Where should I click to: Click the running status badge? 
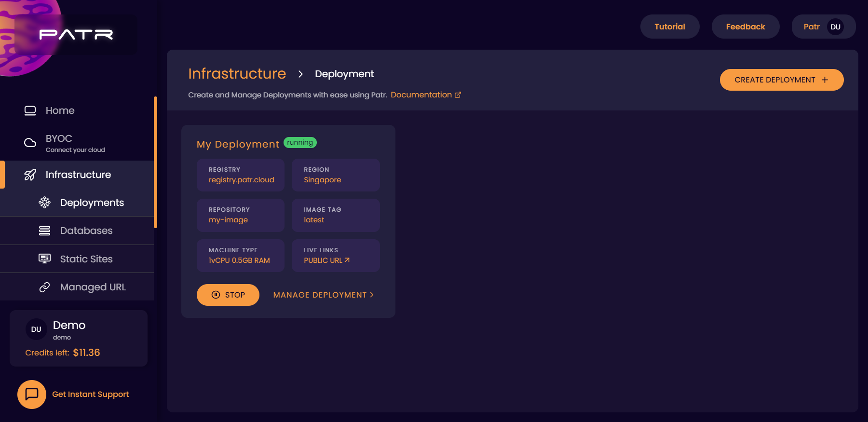point(300,143)
